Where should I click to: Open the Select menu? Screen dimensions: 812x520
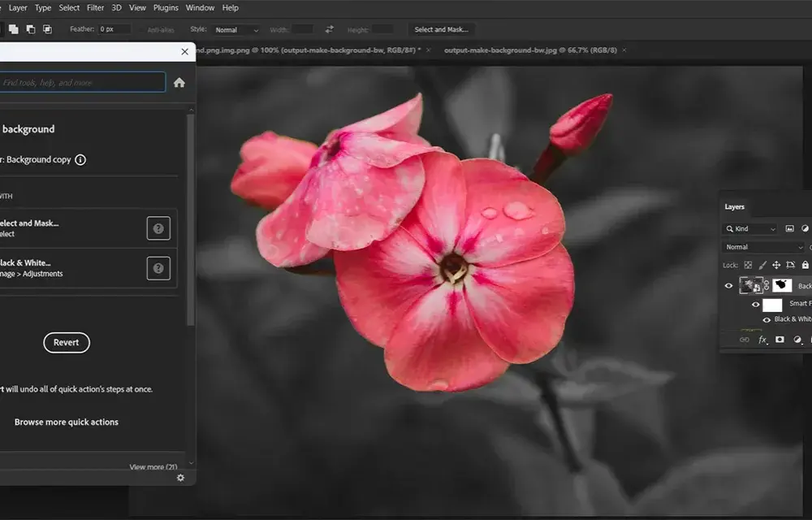[x=69, y=8]
